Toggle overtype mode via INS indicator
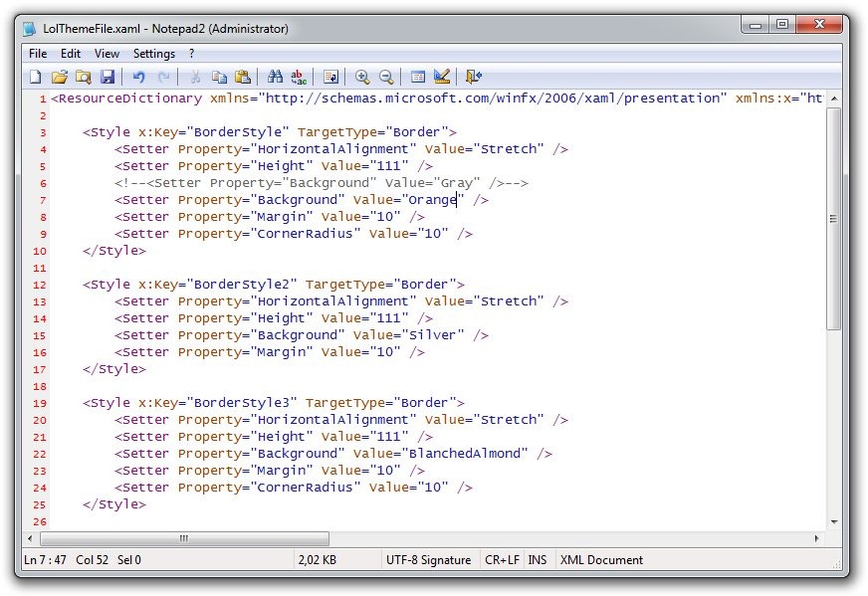 pos(538,559)
